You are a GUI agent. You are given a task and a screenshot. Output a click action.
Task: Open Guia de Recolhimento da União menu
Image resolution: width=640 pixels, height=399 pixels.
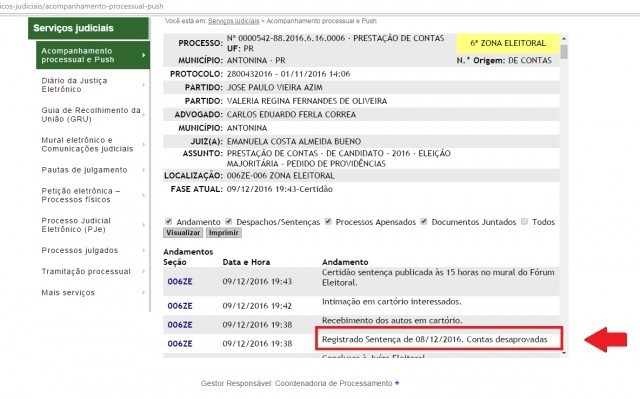[x=91, y=115]
